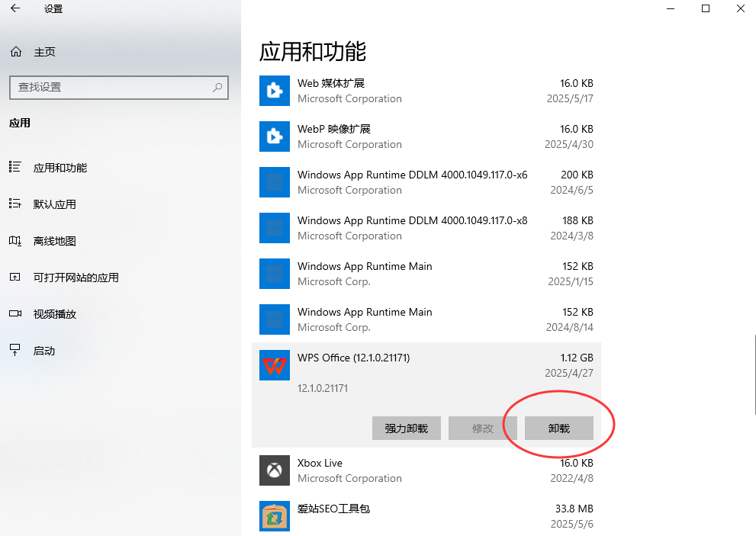
Task: Click the Web 媒体扩展 app icon
Action: click(x=275, y=91)
